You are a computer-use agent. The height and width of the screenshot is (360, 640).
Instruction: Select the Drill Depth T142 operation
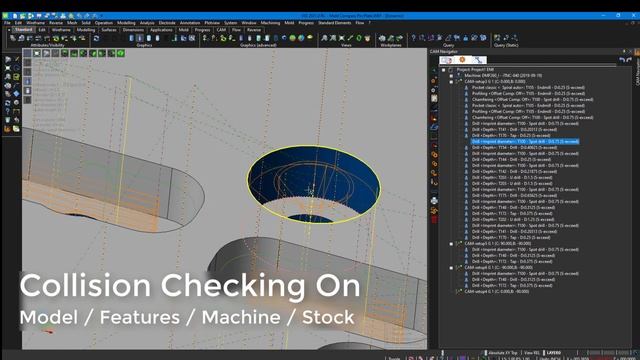514,171
